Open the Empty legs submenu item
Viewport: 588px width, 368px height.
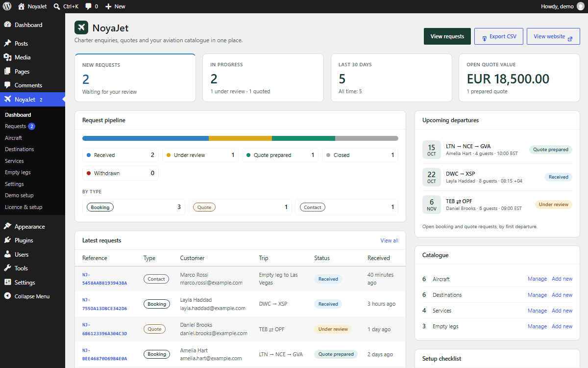coord(18,172)
